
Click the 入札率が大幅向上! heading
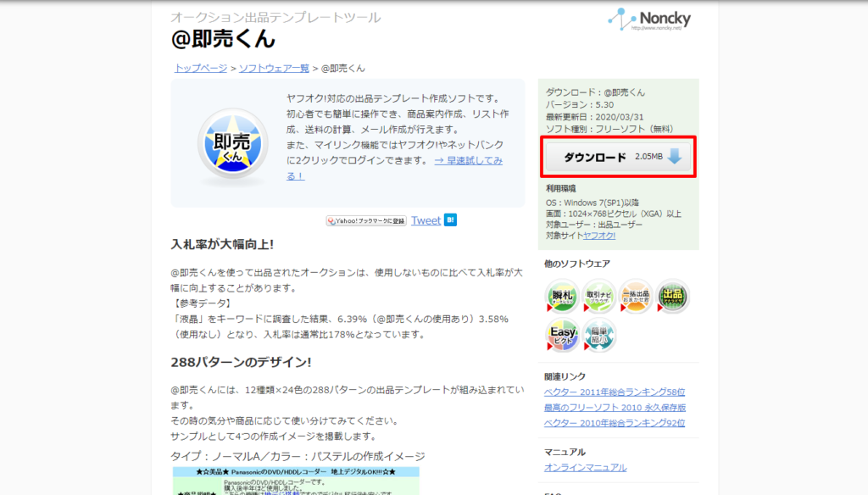[x=222, y=244]
